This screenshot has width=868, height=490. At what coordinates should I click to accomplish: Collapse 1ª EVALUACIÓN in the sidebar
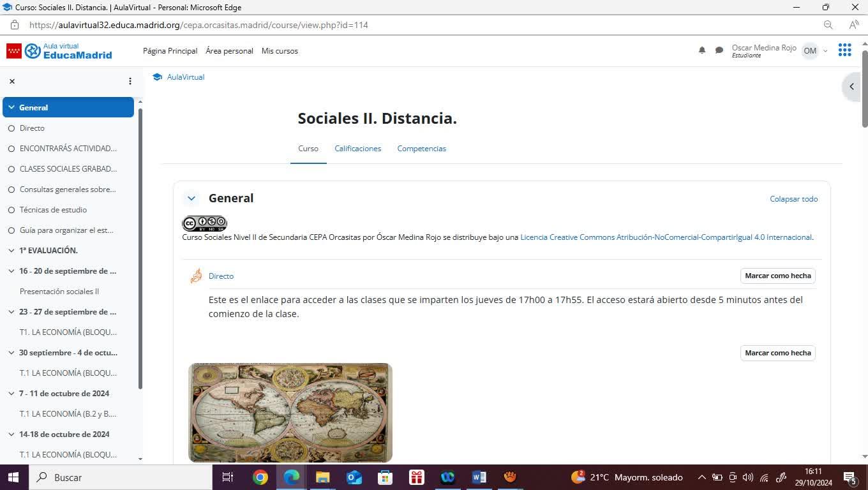(11, 251)
